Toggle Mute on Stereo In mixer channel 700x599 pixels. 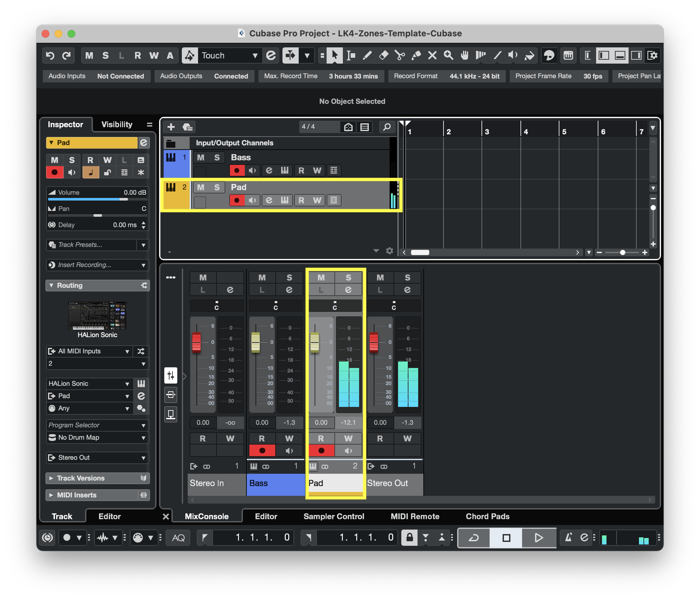[x=203, y=277]
